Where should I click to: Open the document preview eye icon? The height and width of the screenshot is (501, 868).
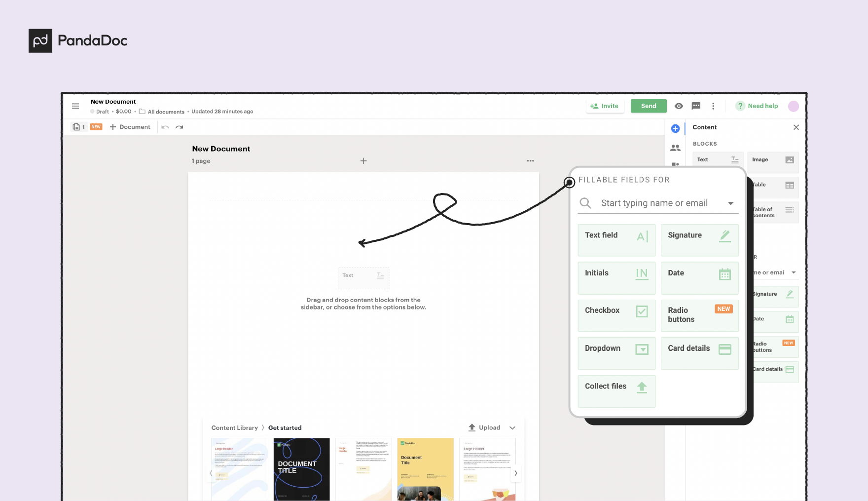pyautogui.click(x=679, y=106)
